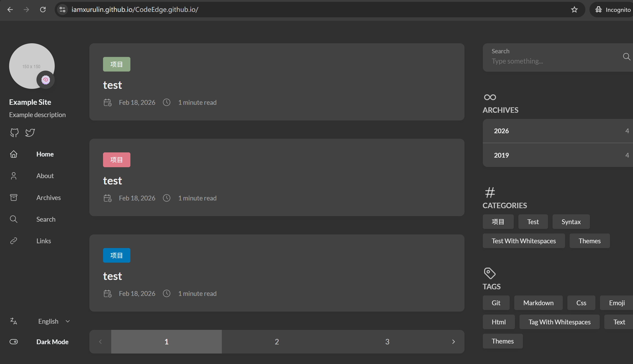Open Archives in the sidebar menu
Image resolution: width=633 pixels, height=364 pixels.
48,197
